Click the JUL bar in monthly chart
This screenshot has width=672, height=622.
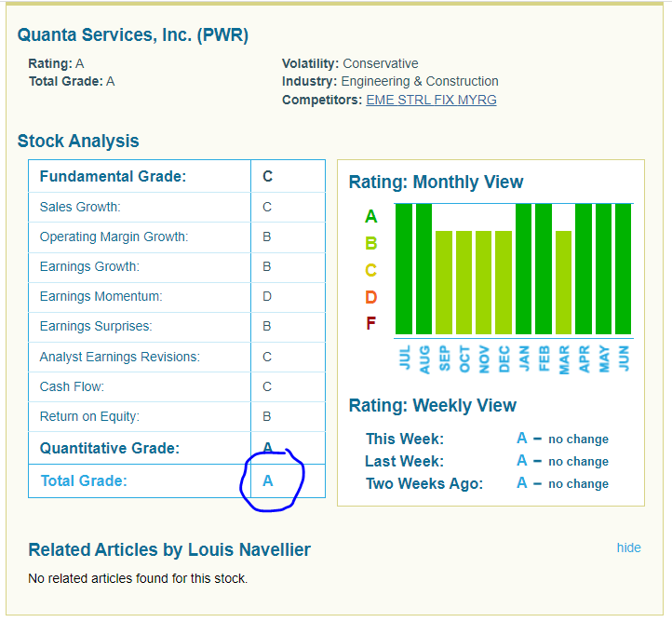[404, 268]
